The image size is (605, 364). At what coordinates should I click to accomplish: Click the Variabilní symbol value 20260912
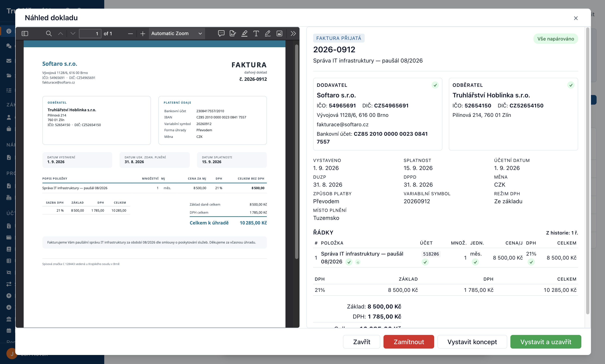tap(417, 201)
